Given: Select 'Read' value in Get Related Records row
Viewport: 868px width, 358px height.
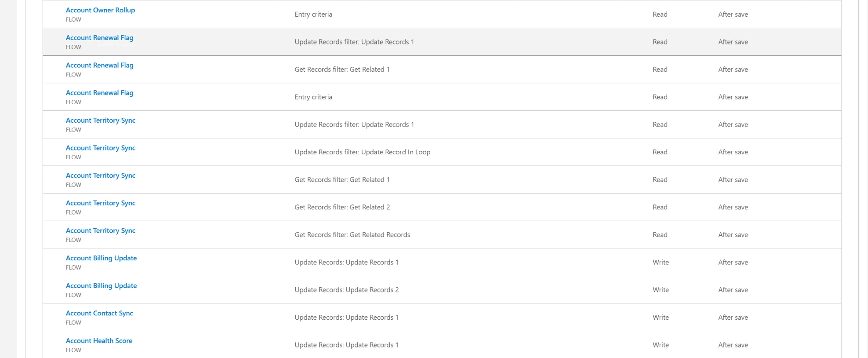Looking at the screenshot, I should coord(660,235).
